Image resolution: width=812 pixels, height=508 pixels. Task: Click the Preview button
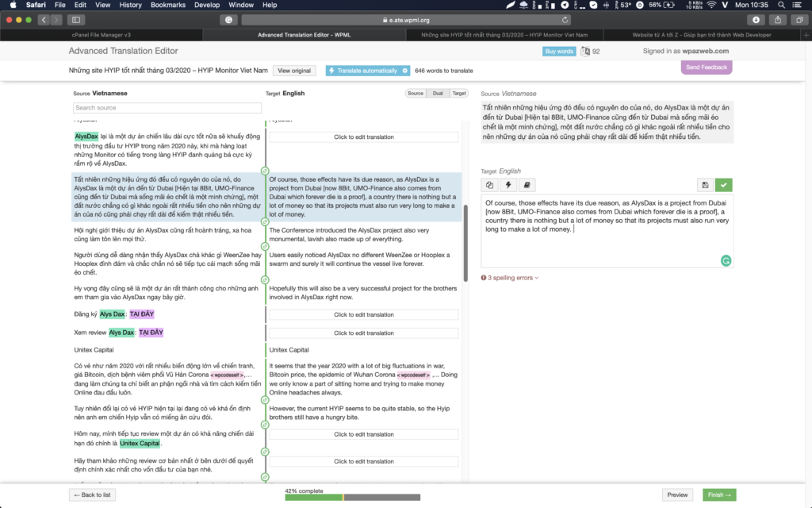pos(677,495)
